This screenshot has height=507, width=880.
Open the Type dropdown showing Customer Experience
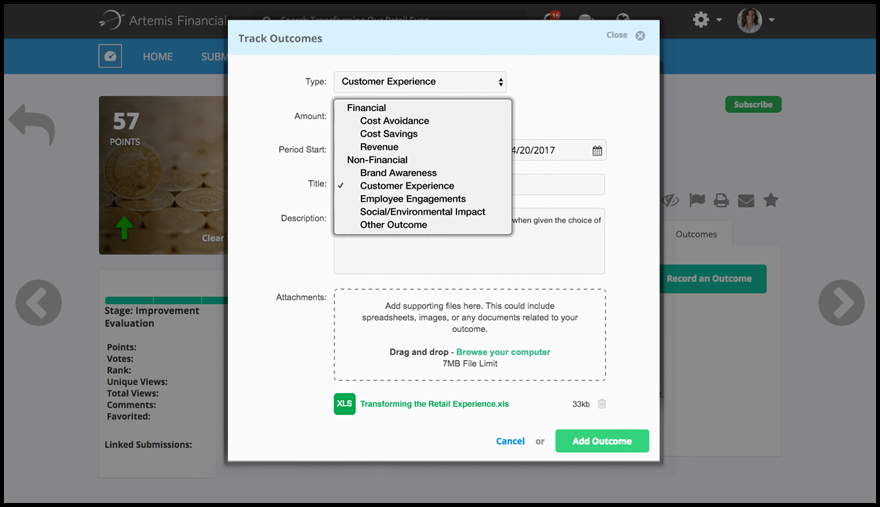coord(420,82)
